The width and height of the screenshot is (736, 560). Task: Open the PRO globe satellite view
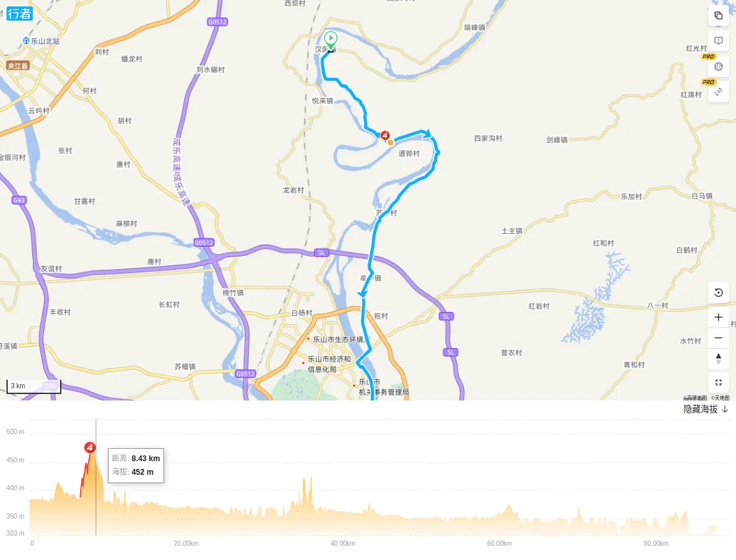(x=718, y=67)
